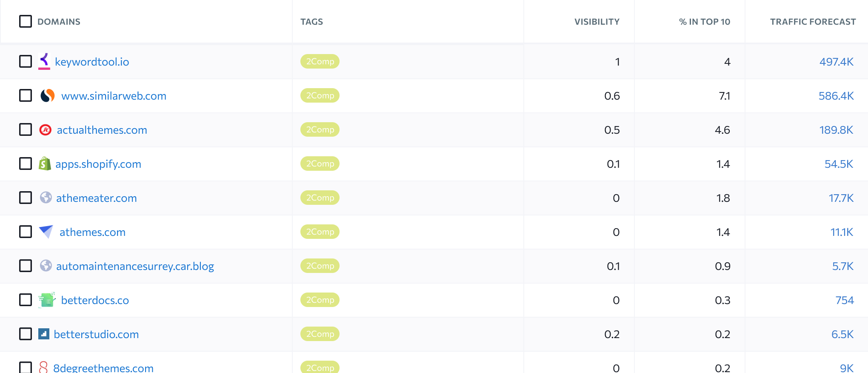868x373 pixels.
Task: Click the betterdocs.co favicon icon
Action: (x=47, y=300)
